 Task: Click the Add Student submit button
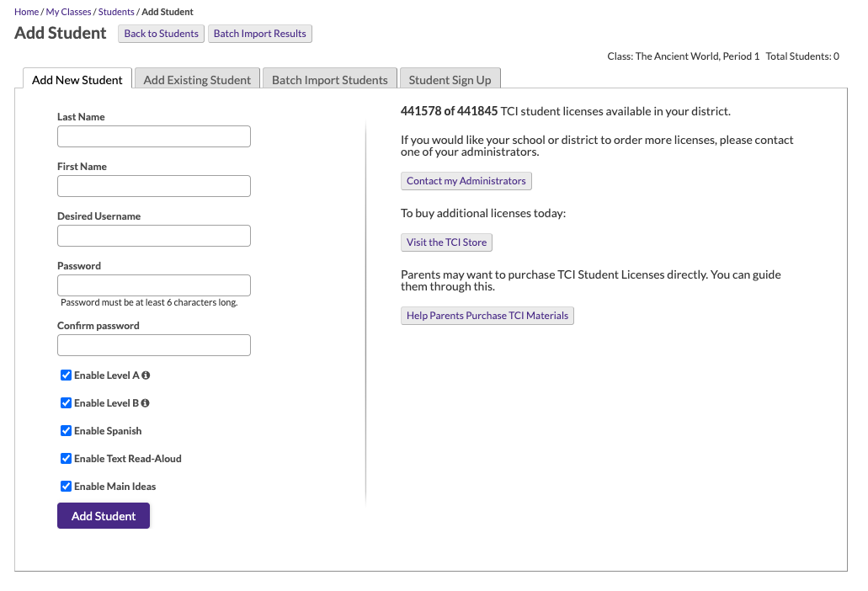(103, 515)
